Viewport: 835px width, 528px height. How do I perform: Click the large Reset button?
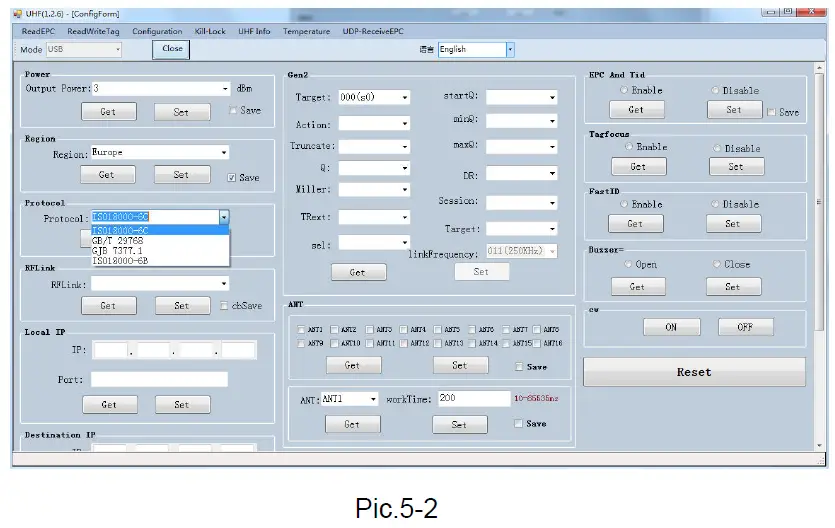pyautogui.click(x=694, y=372)
